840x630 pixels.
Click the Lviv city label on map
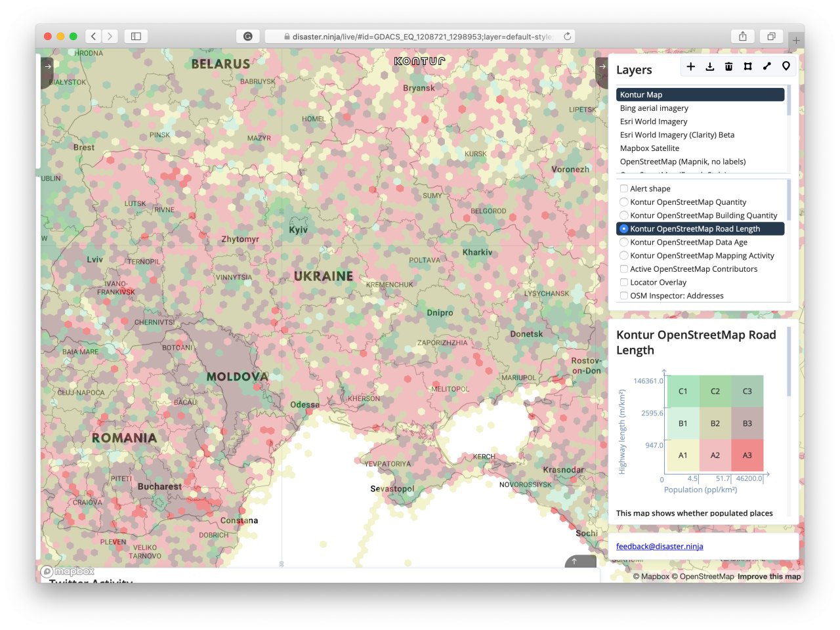point(94,259)
